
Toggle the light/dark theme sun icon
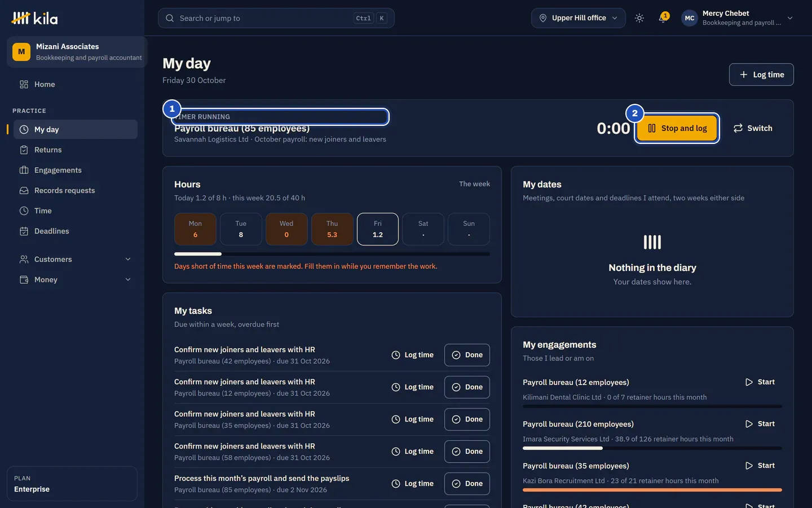pyautogui.click(x=639, y=18)
